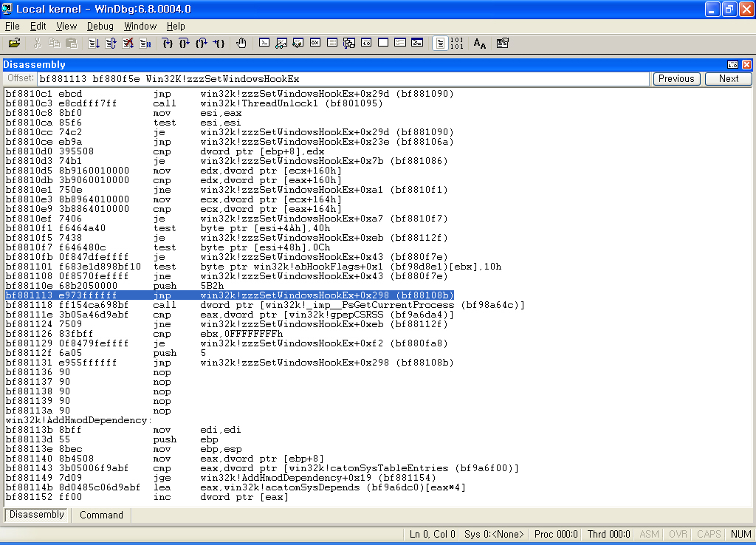
Task: Click 'Ln 0, Col 0' status entry
Action: pyautogui.click(x=432, y=534)
